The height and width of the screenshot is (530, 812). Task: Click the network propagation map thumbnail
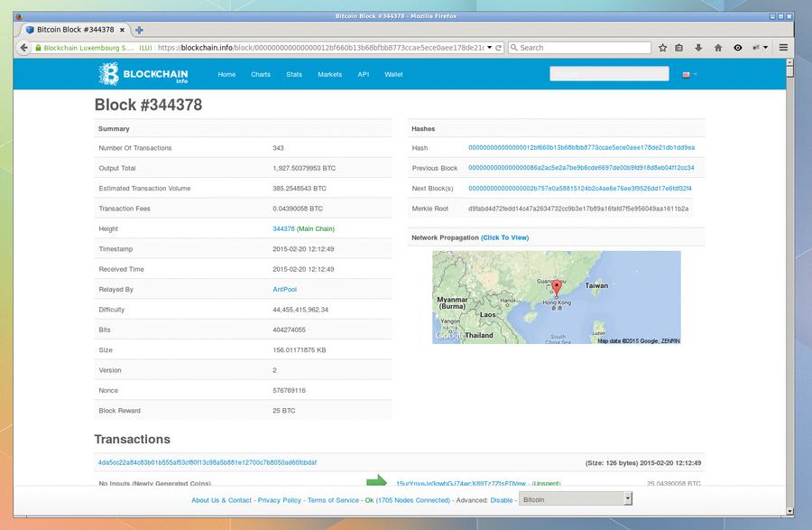557,297
